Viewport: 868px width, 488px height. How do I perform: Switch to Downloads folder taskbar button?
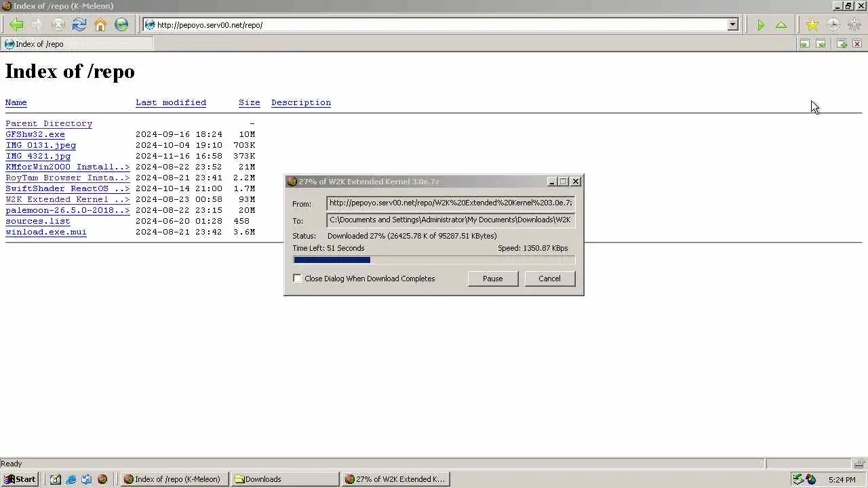[x=285, y=479]
